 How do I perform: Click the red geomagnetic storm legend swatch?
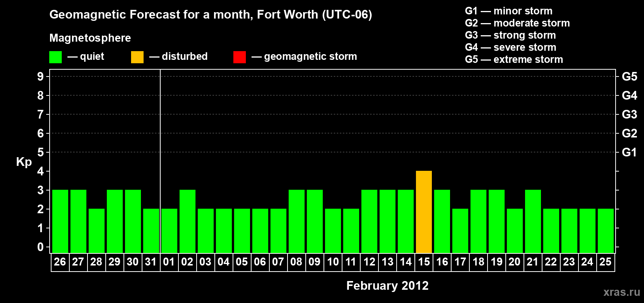pos(240,57)
